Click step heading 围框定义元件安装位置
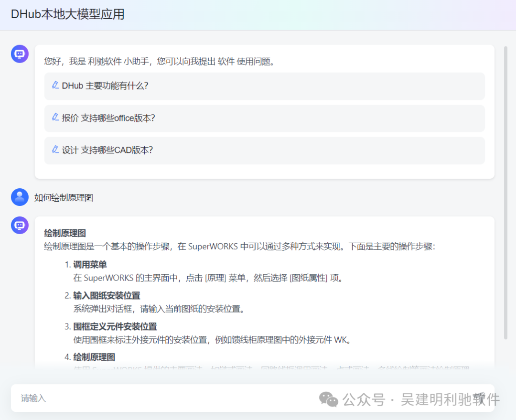This screenshot has height=420, width=516. coord(115,326)
